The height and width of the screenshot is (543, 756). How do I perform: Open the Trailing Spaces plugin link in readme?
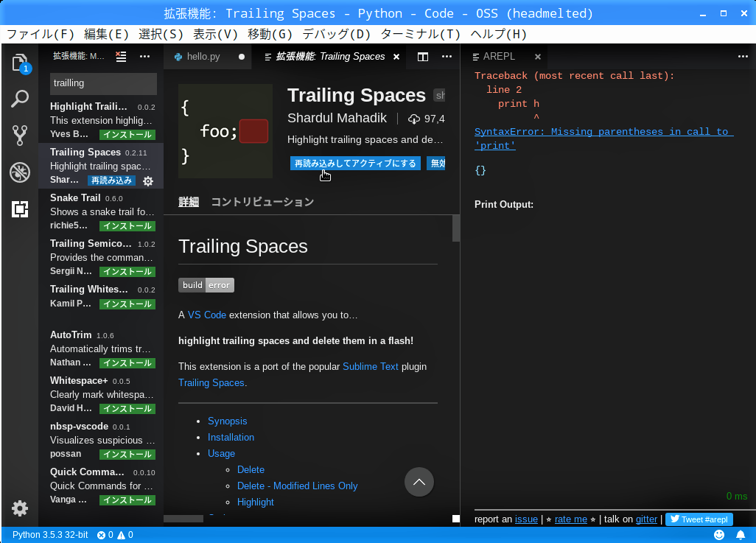click(x=211, y=383)
